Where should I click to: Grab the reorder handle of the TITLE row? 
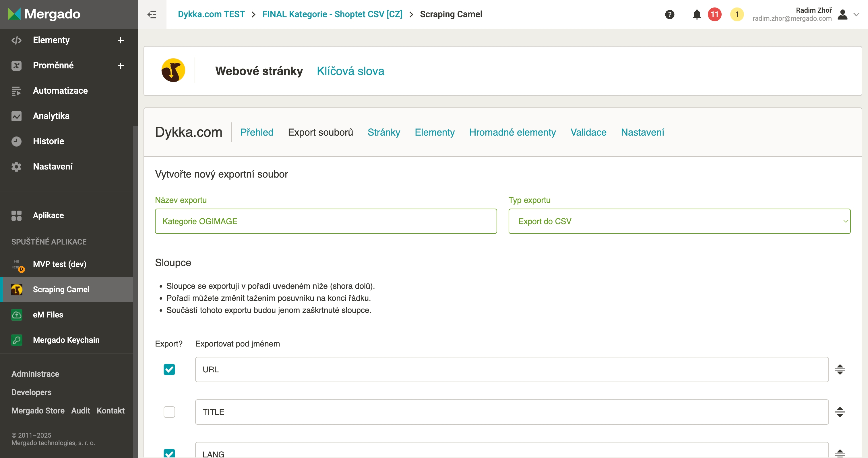point(839,412)
